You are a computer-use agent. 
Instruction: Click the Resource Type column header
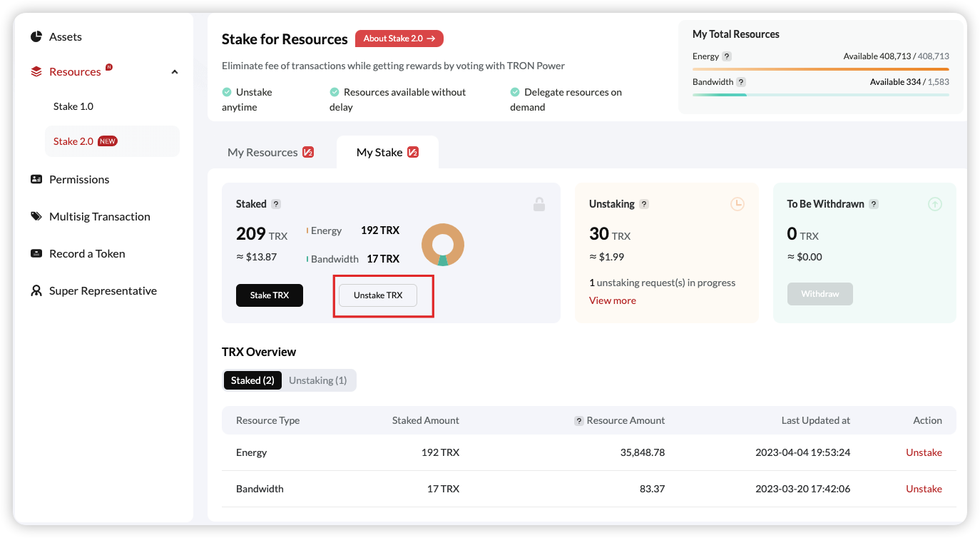(x=268, y=420)
